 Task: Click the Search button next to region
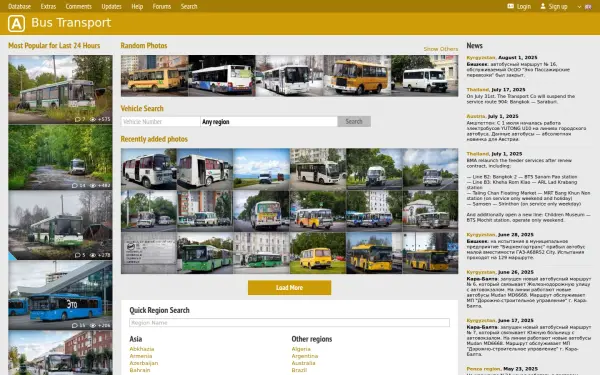tap(354, 121)
